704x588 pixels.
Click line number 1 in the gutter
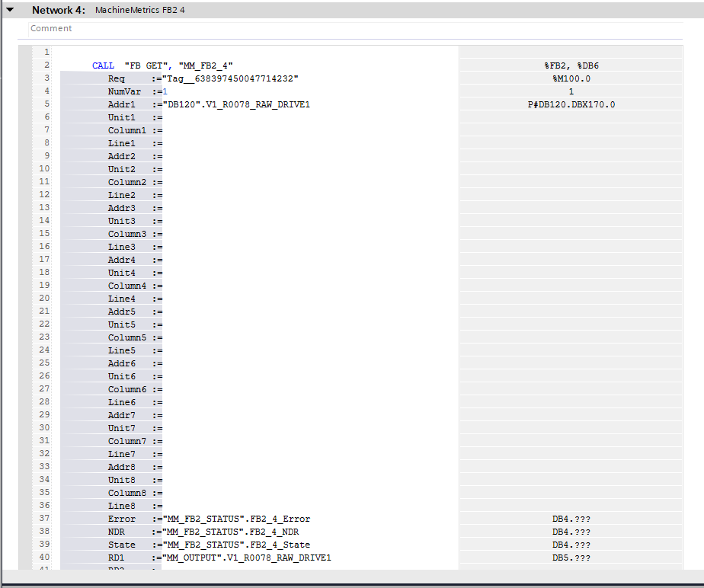[46, 53]
